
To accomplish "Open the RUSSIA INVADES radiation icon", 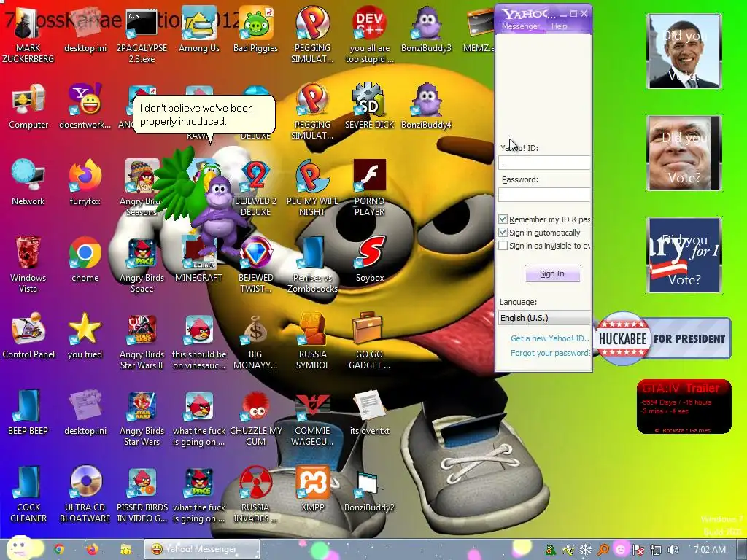I will coord(255,494).
